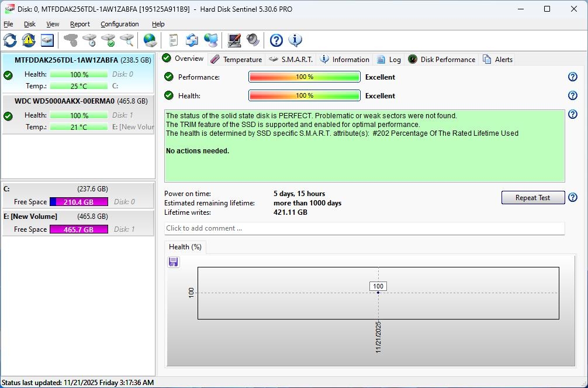Image resolution: width=588 pixels, height=388 pixels.
Task: Click the 'Click to add comment' field
Action: point(364,228)
